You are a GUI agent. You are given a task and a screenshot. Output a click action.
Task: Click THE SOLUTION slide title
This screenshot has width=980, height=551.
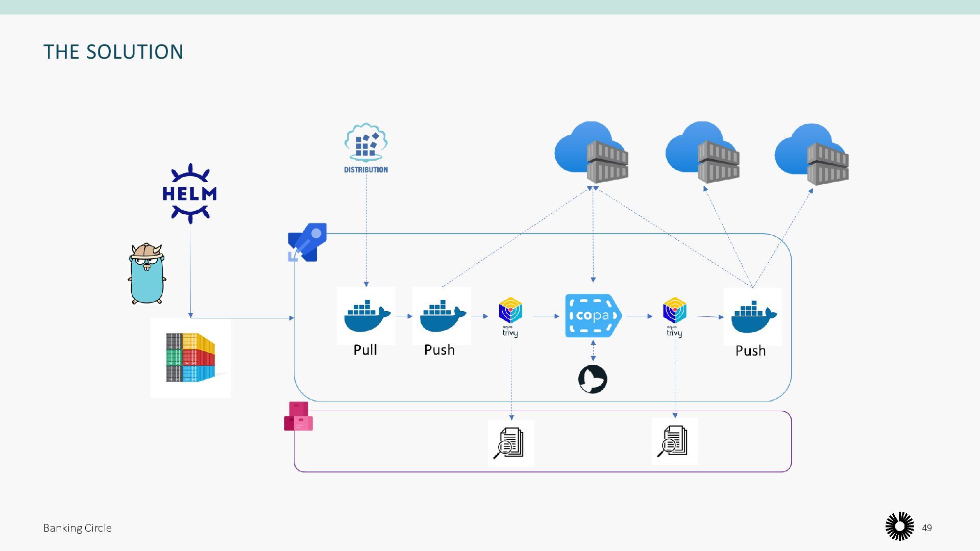tap(113, 52)
